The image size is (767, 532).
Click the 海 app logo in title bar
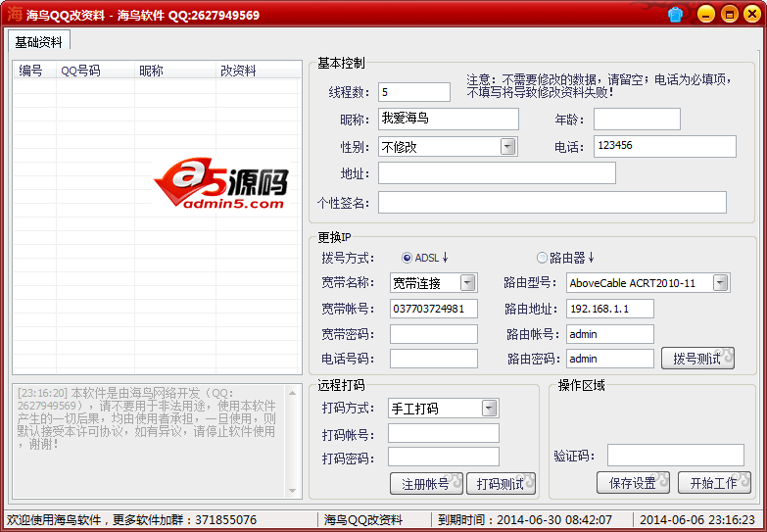(15, 14)
